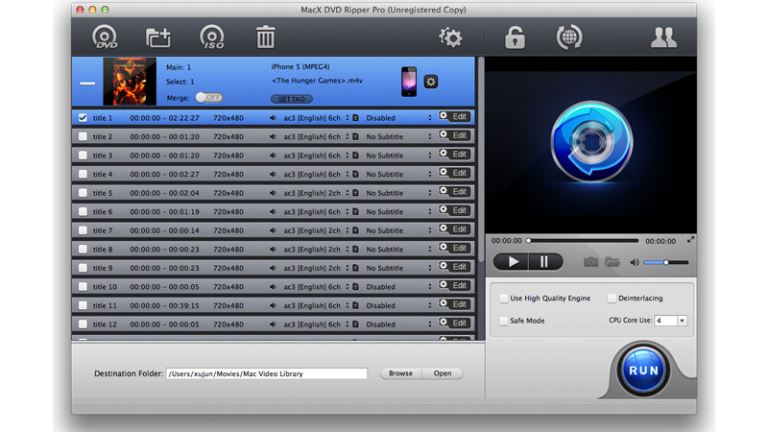Click the people about icon in toolbar
This screenshot has height=432, width=768.
click(x=664, y=37)
